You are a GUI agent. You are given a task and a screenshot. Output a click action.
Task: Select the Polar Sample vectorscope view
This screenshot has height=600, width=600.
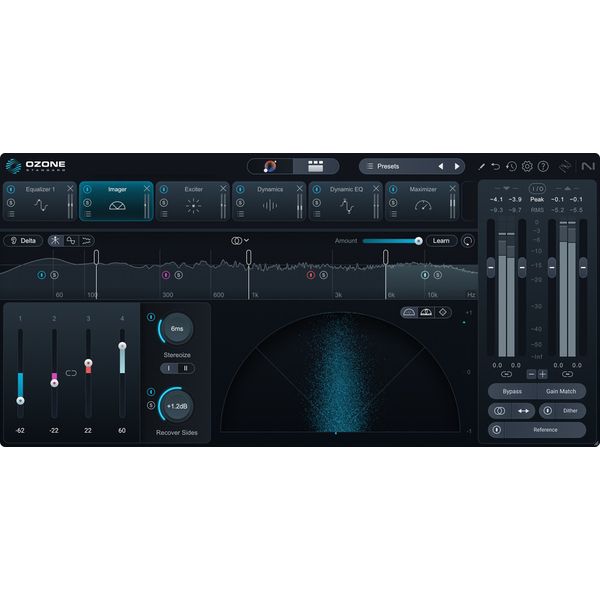click(x=409, y=312)
